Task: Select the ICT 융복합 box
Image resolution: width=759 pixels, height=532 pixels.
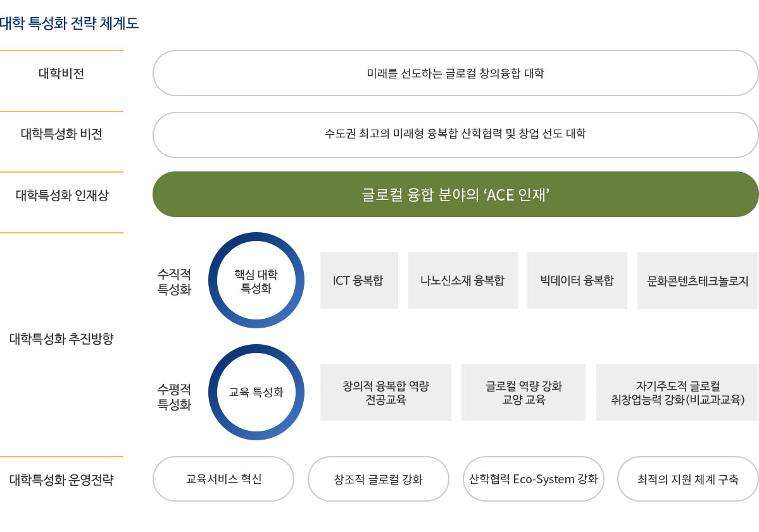Action: coord(359,280)
